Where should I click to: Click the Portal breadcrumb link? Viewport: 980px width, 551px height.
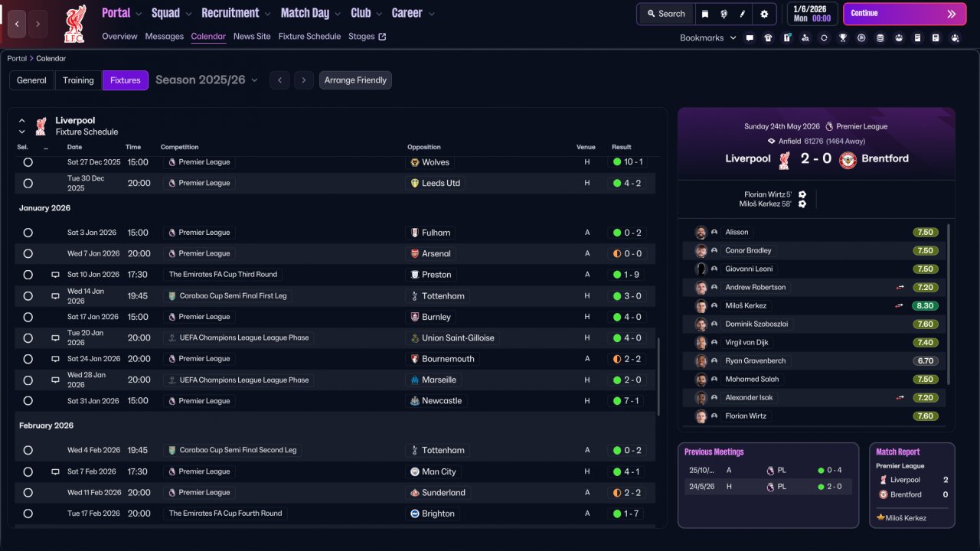(x=16, y=58)
